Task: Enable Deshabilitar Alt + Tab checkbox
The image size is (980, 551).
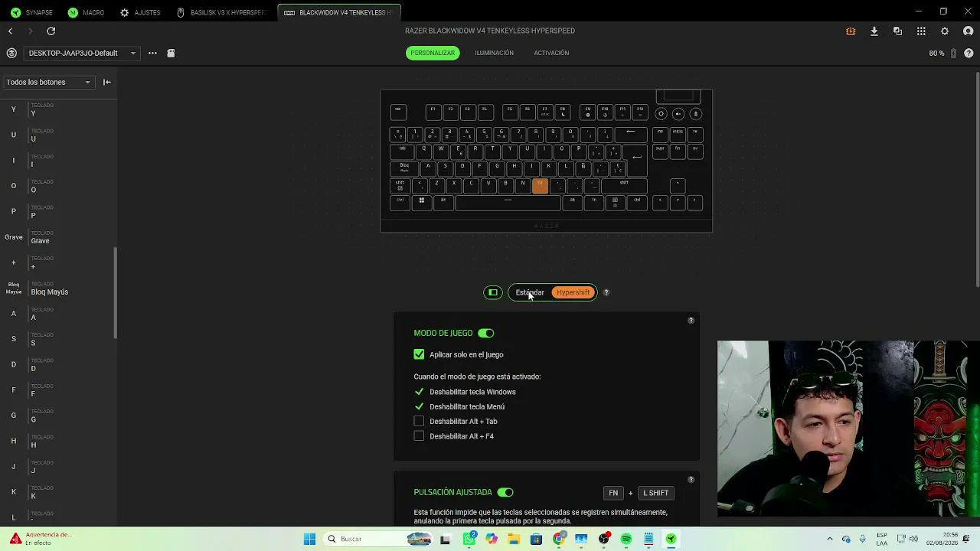Action: 419,421
